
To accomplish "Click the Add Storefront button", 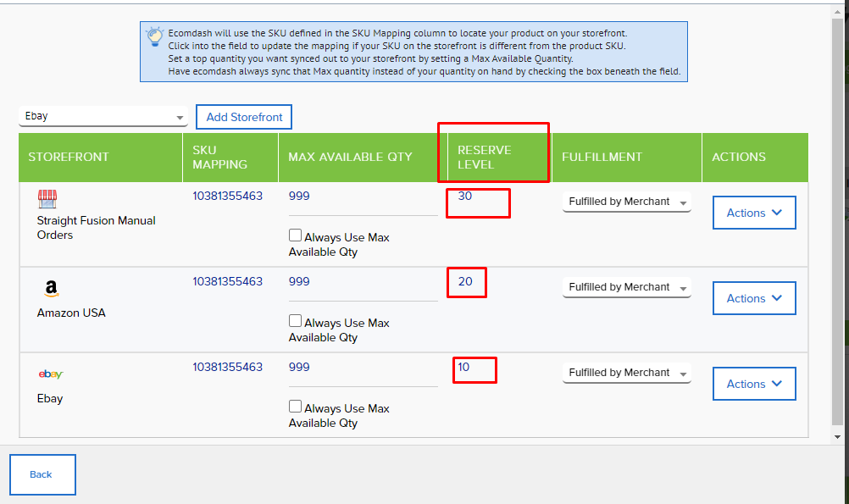I will (244, 117).
